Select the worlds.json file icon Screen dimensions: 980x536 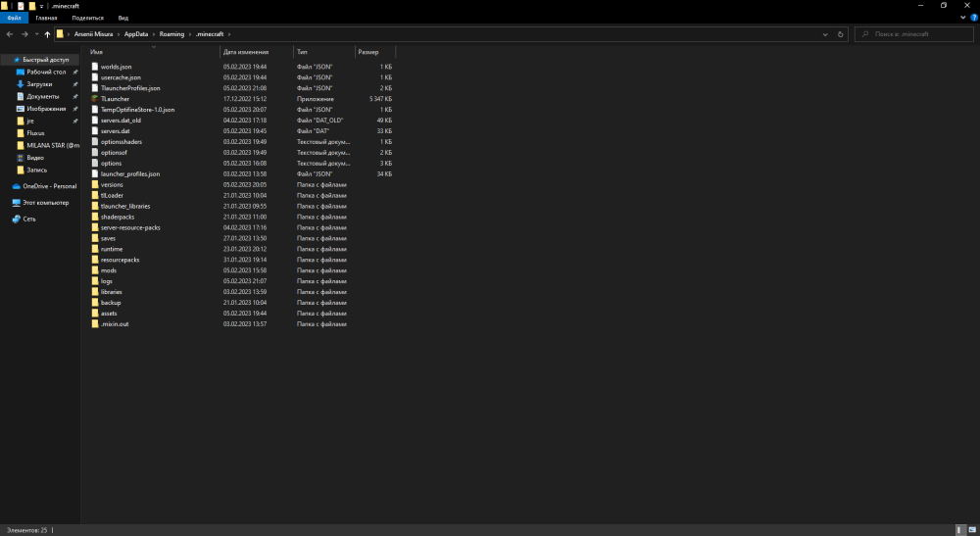(x=95, y=67)
